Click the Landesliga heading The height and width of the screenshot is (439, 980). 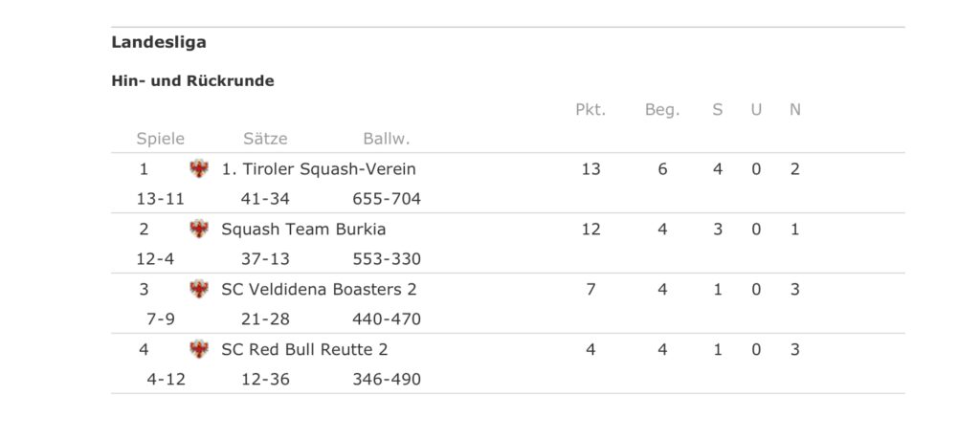click(x=159, y=42)
